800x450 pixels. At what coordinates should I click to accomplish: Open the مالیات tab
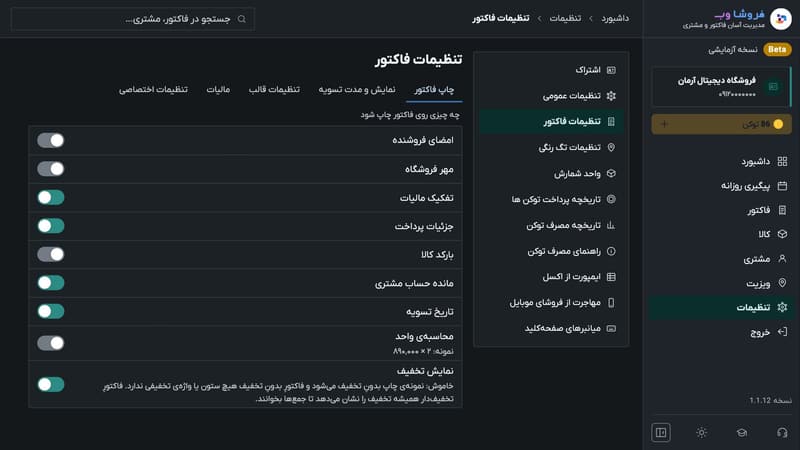[218, 90]
